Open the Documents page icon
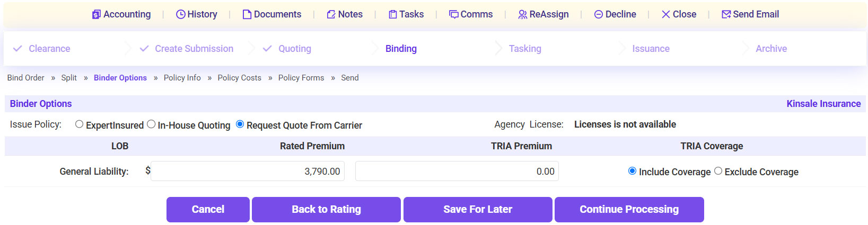The image size is (868, 225). point(247,14)
